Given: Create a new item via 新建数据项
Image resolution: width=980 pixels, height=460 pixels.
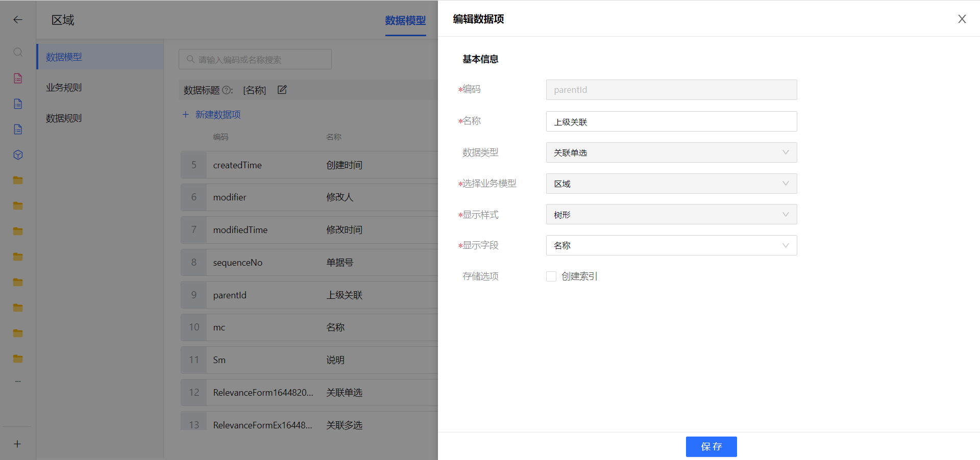Looking at the screenshot, I should tap(211, 115).
